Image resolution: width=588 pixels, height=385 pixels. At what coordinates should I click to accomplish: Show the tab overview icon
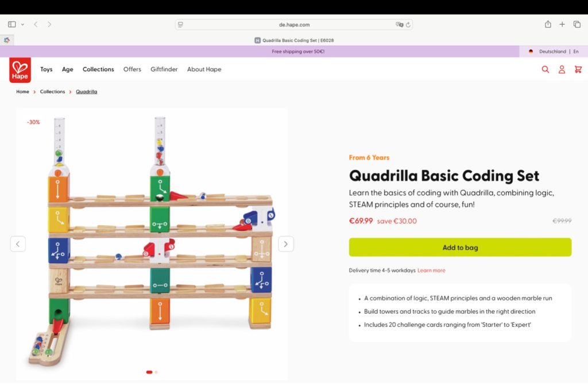pos(577,24)
